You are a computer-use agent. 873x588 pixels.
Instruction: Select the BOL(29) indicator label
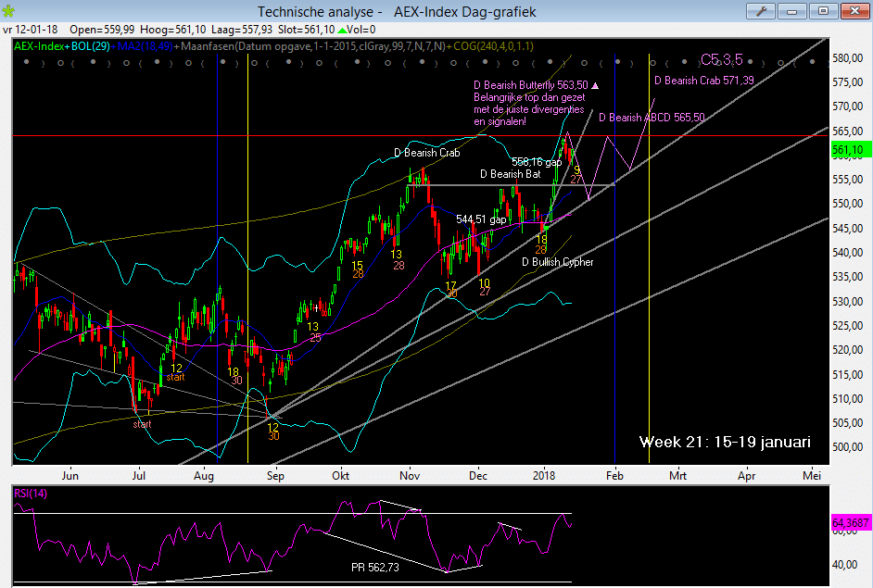[x=91, y=46]
